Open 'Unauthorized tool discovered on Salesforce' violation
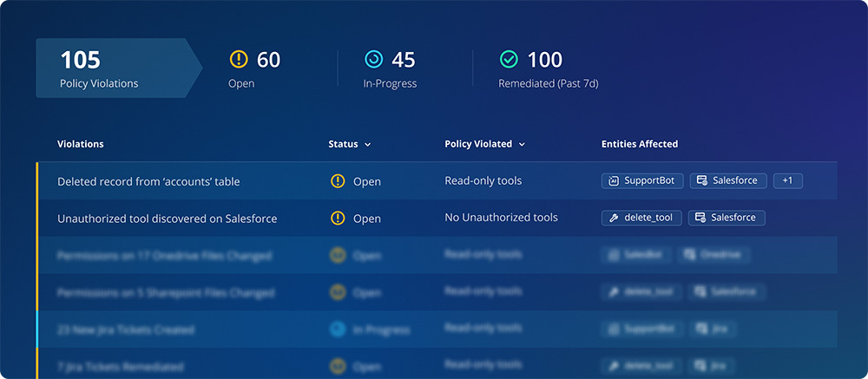Screen dimensions: 868x379 pyautogui.click(x=167, y=219)
